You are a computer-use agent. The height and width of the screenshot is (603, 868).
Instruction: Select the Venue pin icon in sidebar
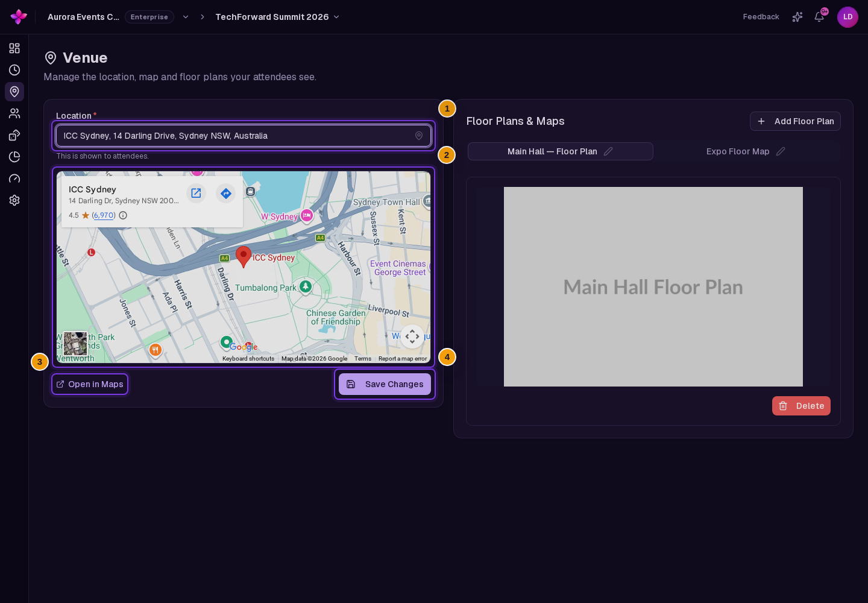[x=14, y=92]
